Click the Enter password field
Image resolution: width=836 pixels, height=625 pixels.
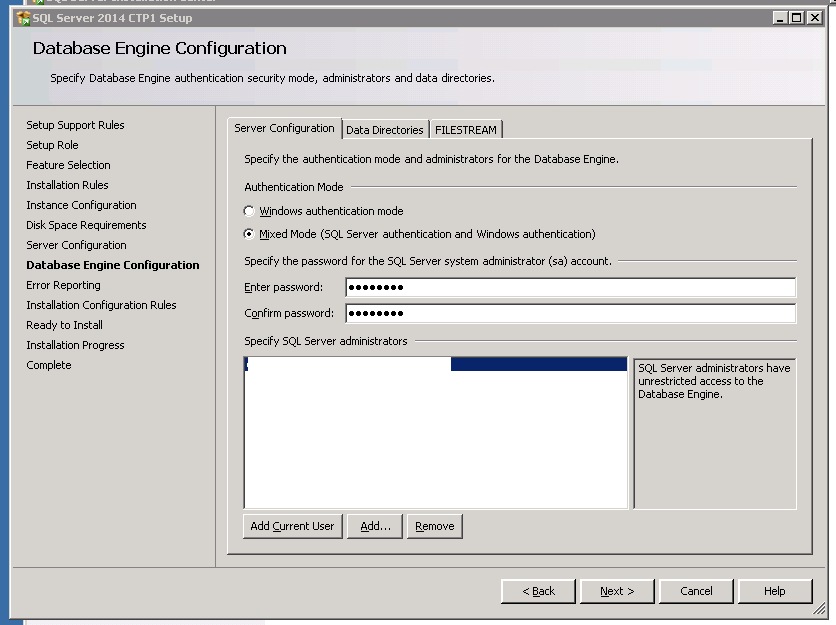570,288
